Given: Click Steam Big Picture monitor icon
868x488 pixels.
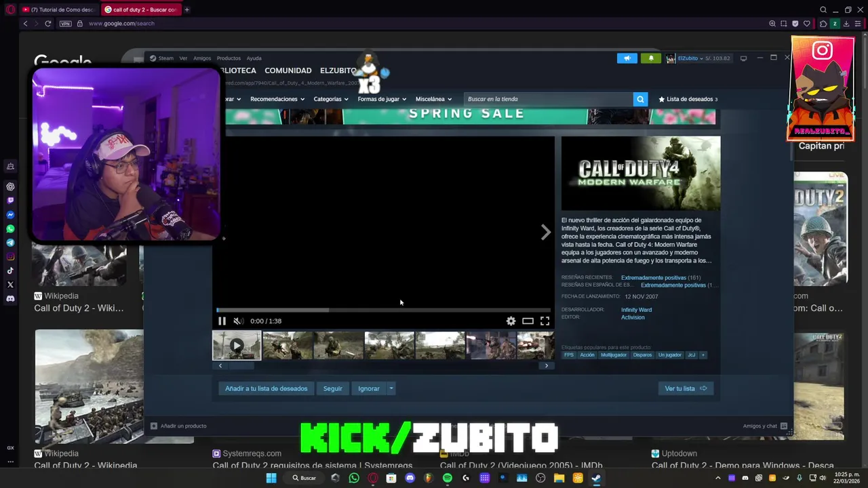Looking at the screenshot, I should coord(743,58).
